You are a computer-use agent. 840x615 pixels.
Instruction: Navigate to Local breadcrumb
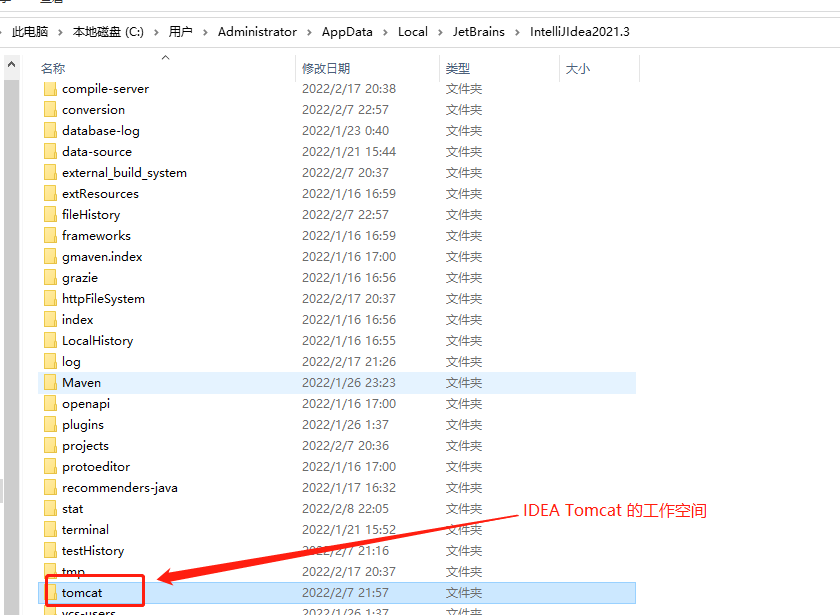412,32
